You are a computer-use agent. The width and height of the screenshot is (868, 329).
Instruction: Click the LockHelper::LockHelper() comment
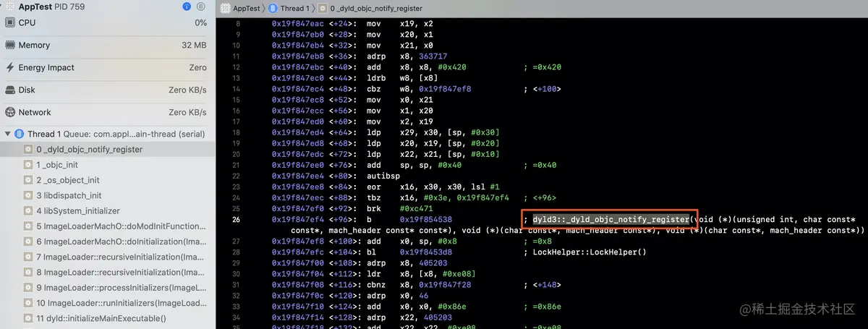pos(584,252)
